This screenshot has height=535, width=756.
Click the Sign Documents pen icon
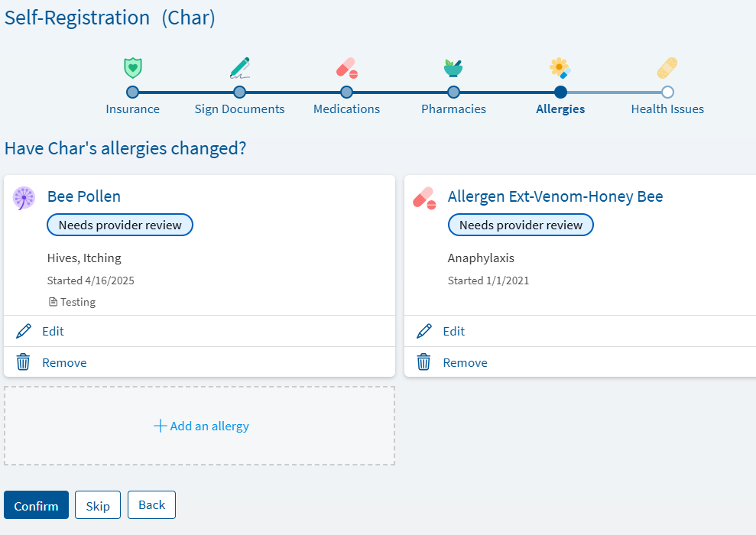tap(239, 68)
